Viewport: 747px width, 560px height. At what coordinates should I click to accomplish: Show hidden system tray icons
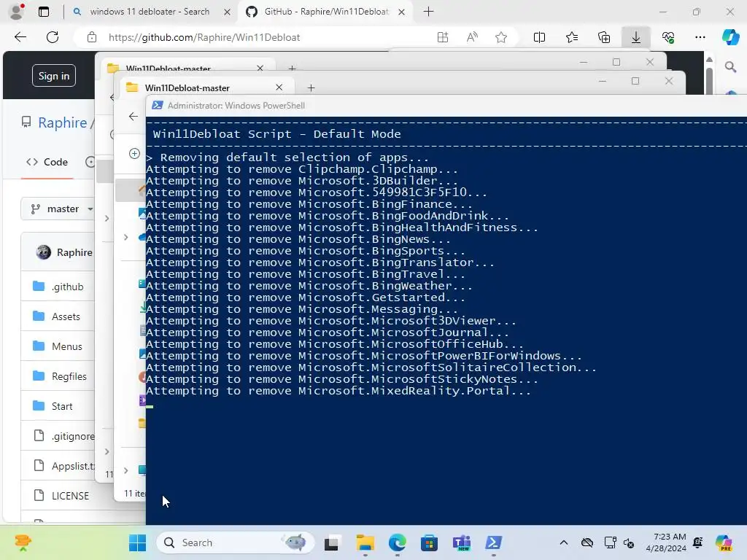564,542
